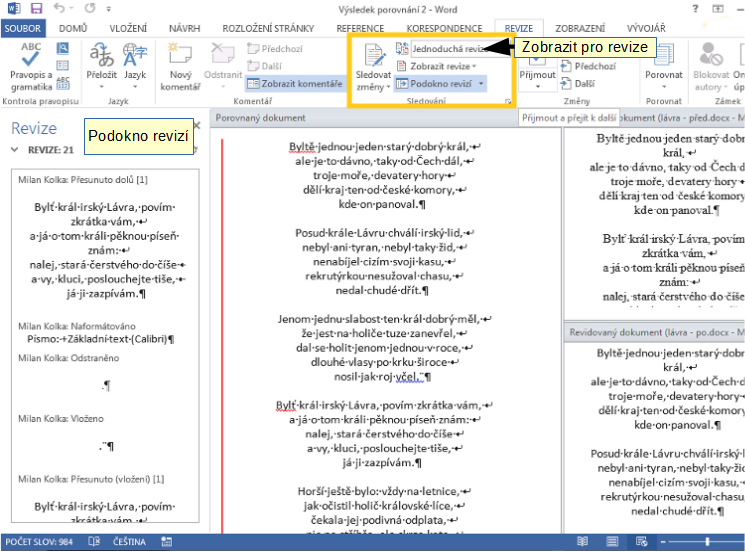Add a Nový komentář

pos(181,67)
